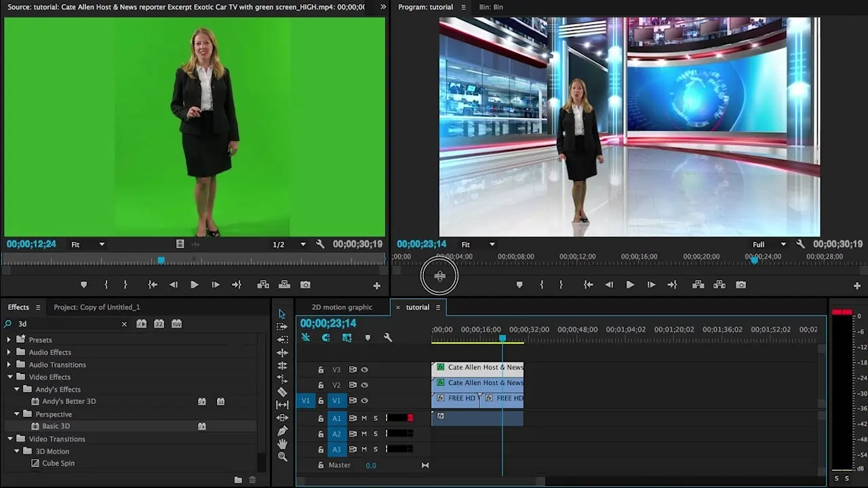Viewport: 868px width, 488px height.
Task: Mute track A1
Action: coord(364,418)
